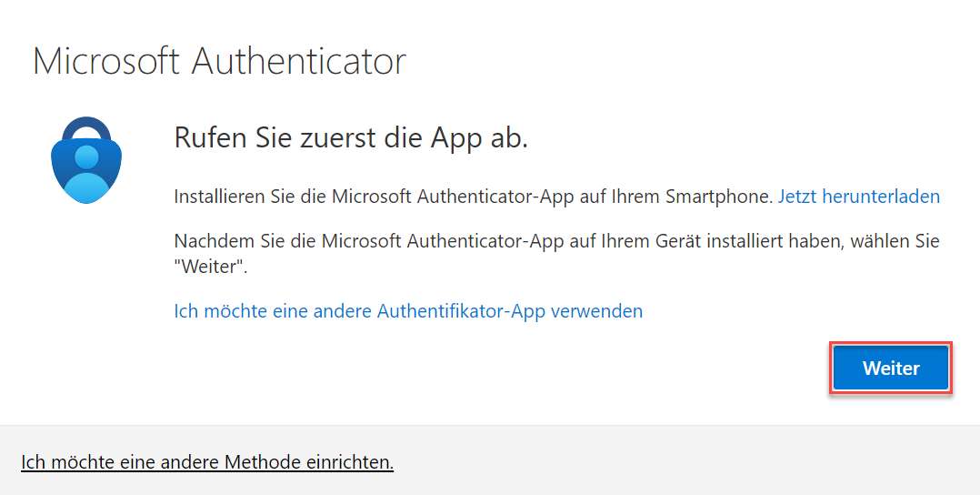
Task: Click the heading 'Rufen Sie zuerst die App ab.'
Action: (351, 138)
